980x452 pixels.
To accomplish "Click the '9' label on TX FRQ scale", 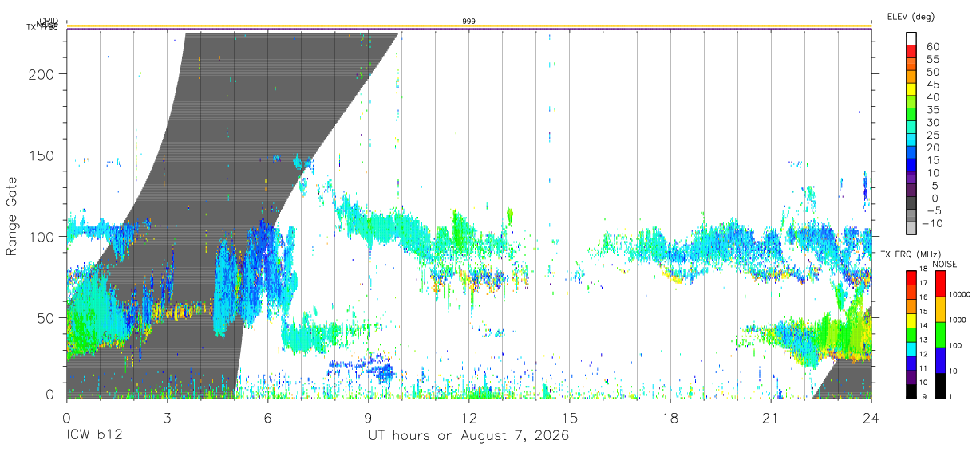I will click(926, 397).
